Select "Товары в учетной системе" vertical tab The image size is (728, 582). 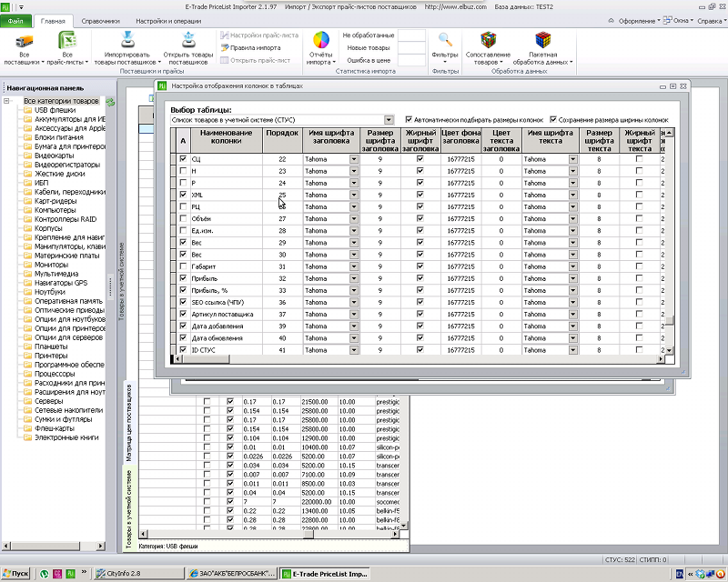point(129,508)
